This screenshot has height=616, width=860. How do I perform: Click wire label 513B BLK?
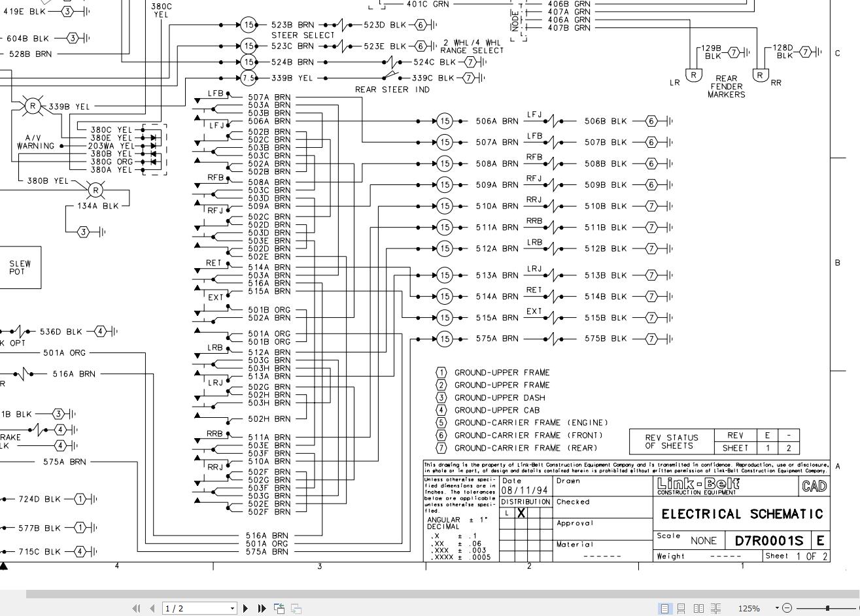click(x=606, y=275)
